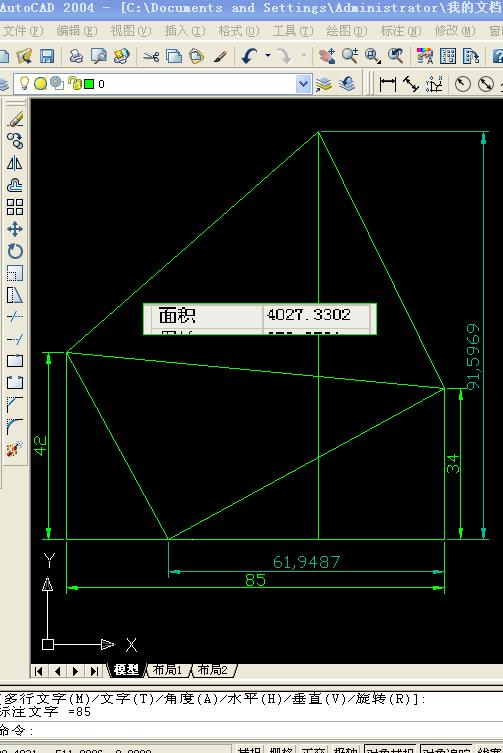
Task: Select the Diameter Dimension tool
Action: [486, 84]
